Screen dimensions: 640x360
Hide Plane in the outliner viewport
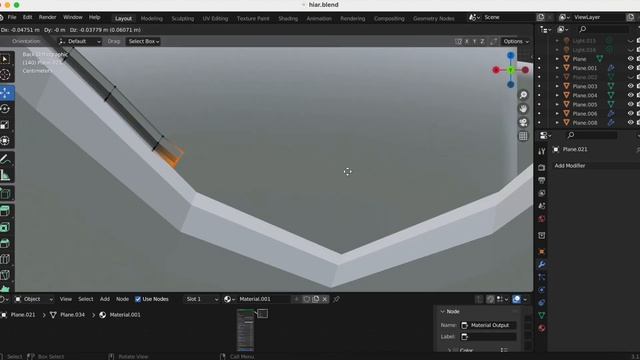[631, 59]
